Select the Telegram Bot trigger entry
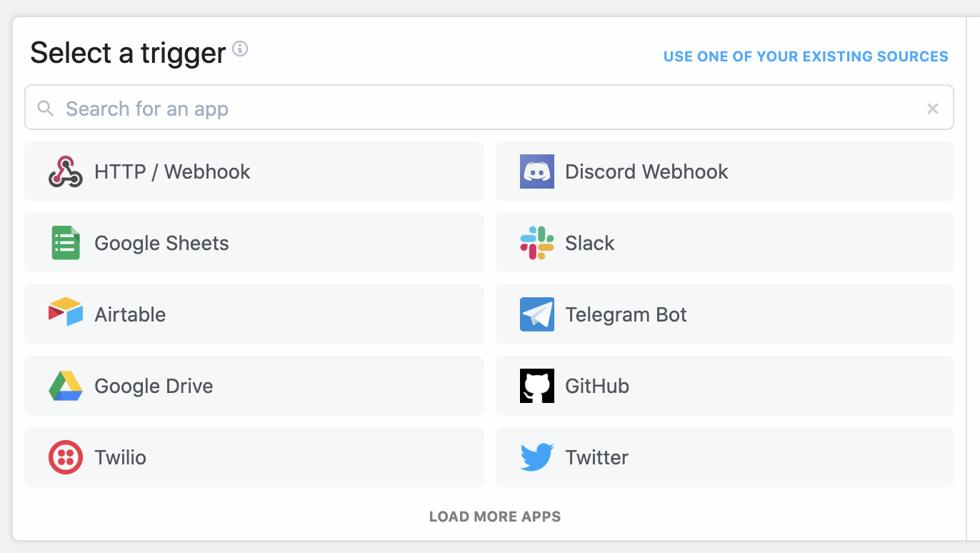This screenshot has width=980, height=553. [724, 314]
